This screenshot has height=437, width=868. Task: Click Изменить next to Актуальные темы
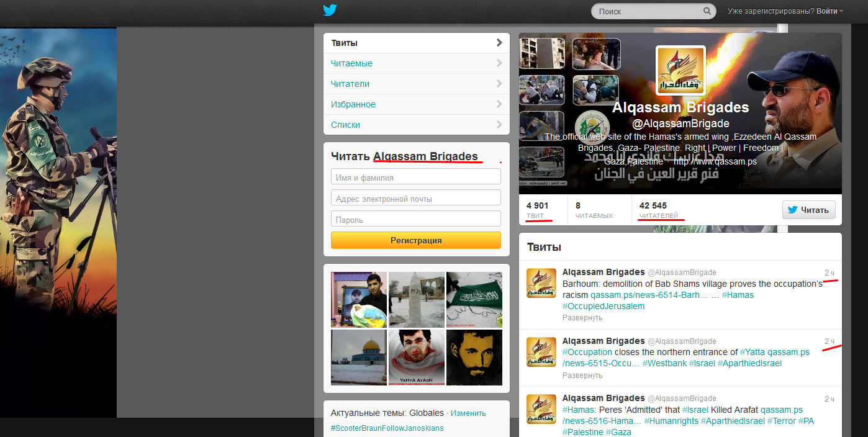[x=468, y=413]
